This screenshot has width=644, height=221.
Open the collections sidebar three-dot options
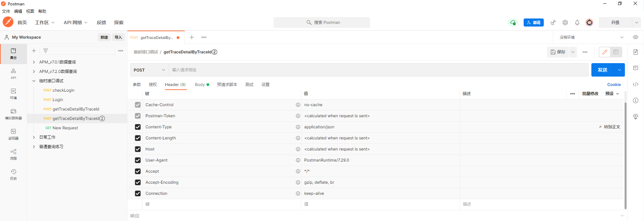[x=121, y=51]
